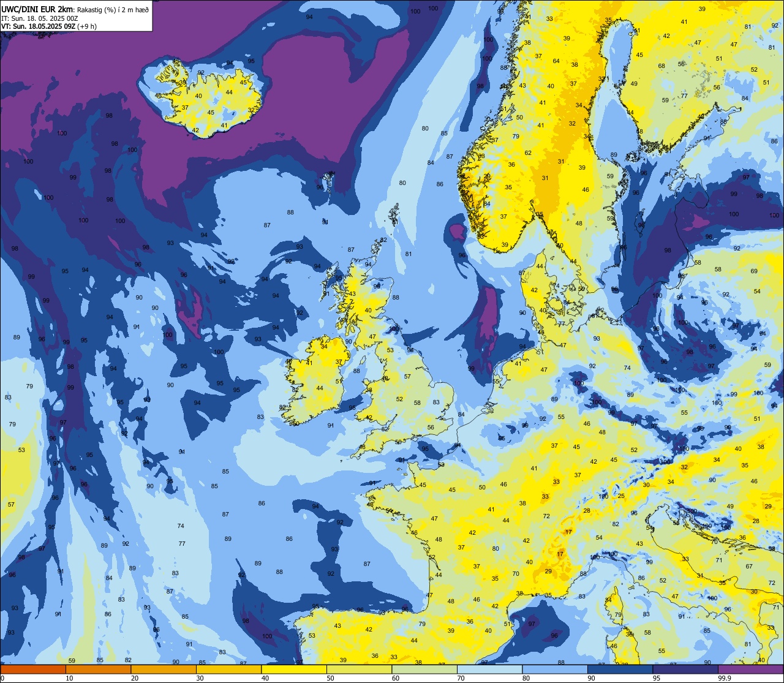Pick the 60–70% yellow-green legend swatch

tap(424, 669)
